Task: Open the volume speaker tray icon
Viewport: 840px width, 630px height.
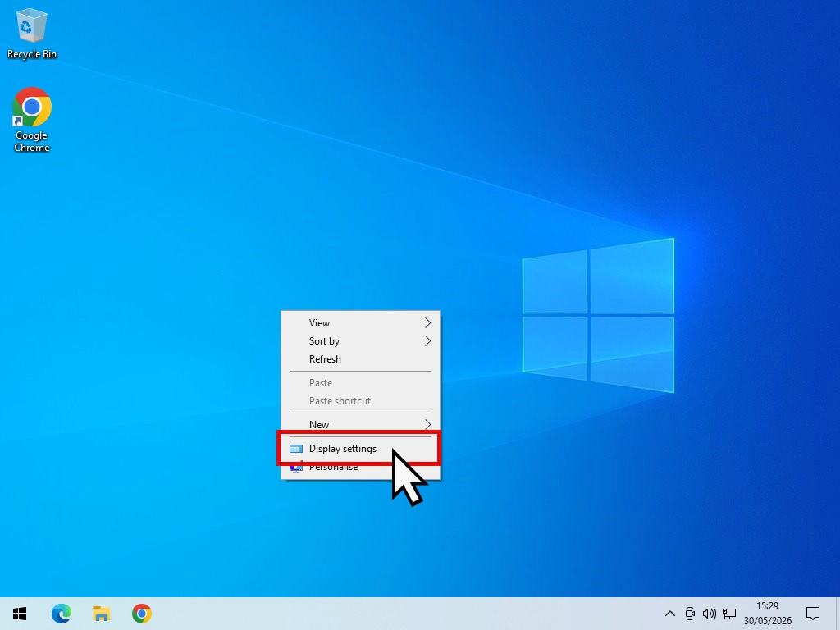Action: pyautogui.click(x=710, y=614)
